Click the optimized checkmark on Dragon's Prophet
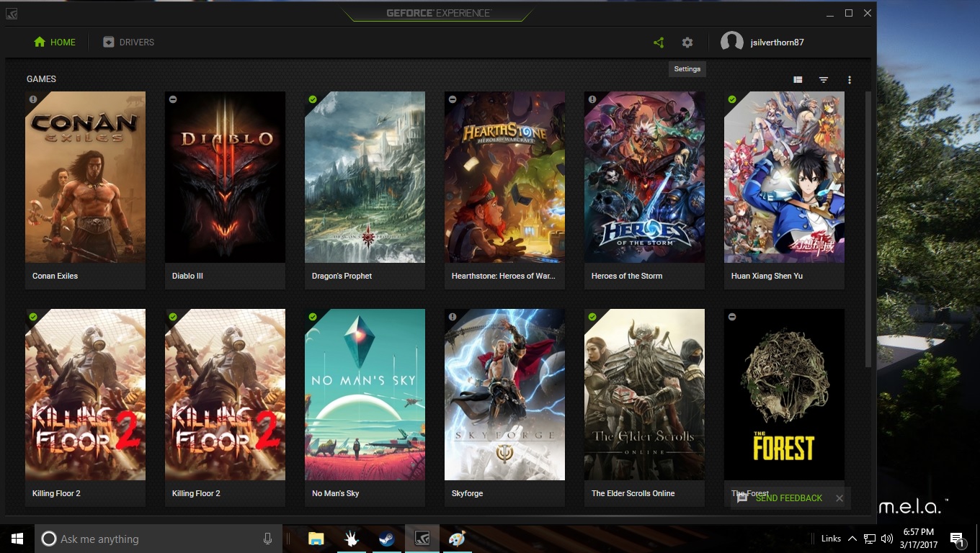The height and width of the screenshot is (553, 980). [x=313, y=99]
